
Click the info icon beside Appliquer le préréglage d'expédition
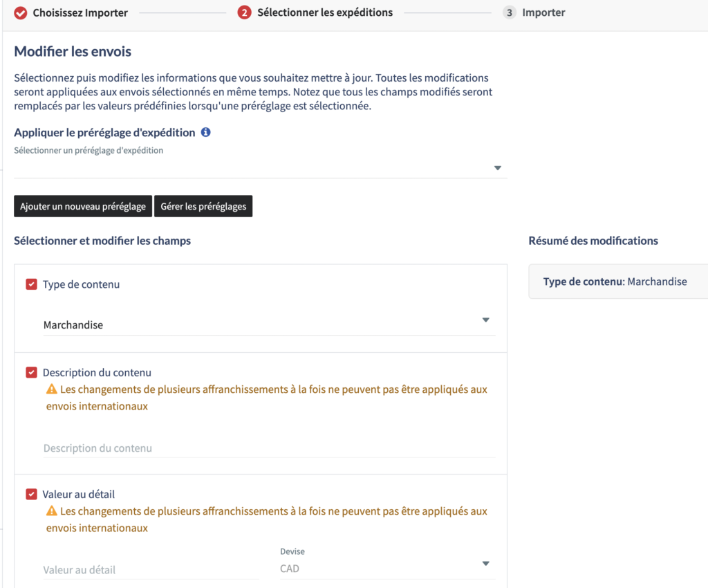(x=205, y=132)
